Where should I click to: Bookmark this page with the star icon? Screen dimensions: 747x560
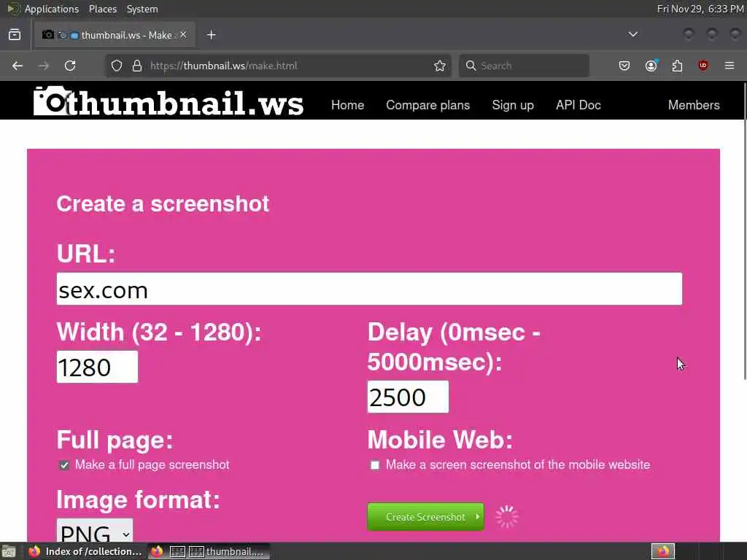click(x=440, y=66)
